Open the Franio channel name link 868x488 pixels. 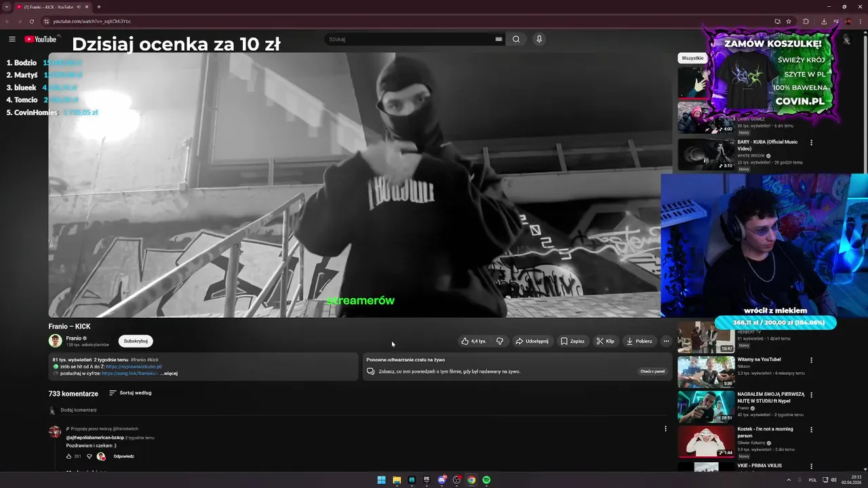pos(74,338)
